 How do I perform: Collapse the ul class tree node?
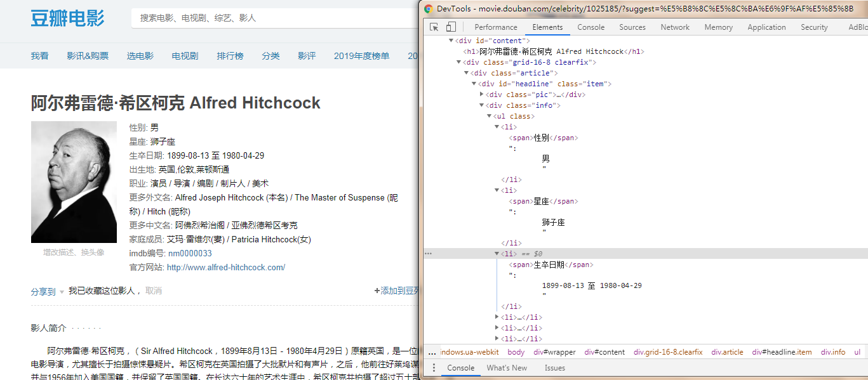(x=489, y=116)
